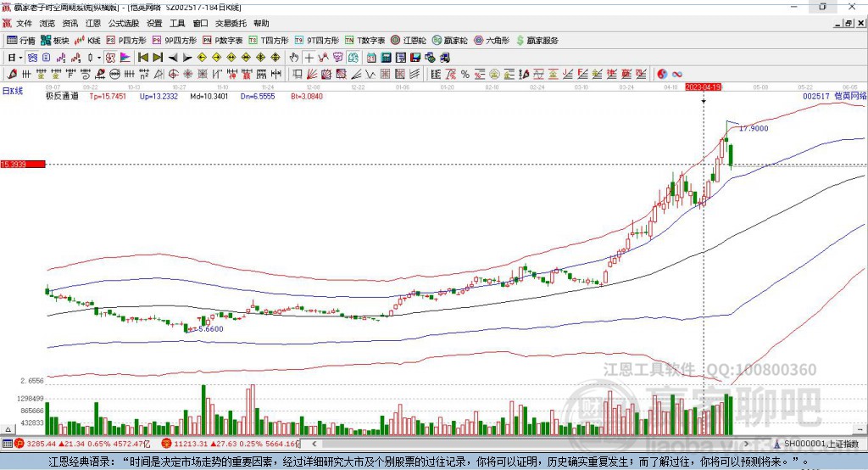Click the 日K线 chart label
Image resolution: width=868 pixels, height=470 pixels.
pyautogui.click(x=13, y=91)
